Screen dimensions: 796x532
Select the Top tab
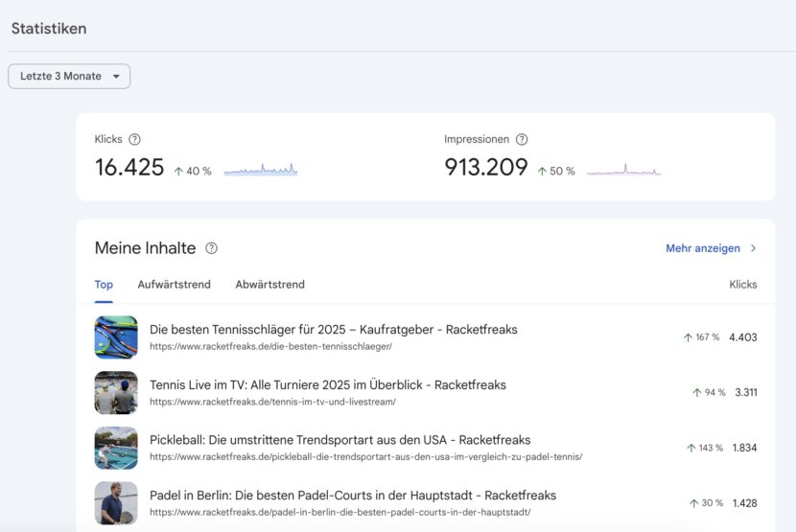(104, 285)
